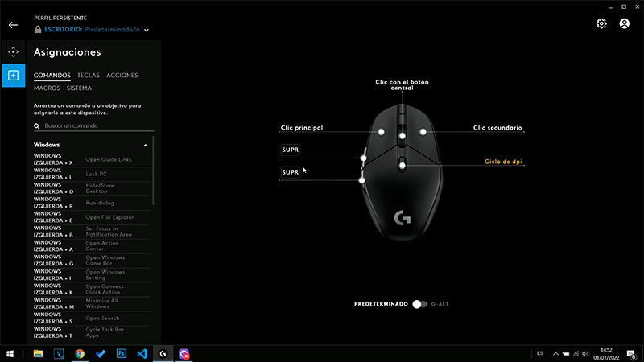This screenshot has width=644, height=362.
Task: Open settings gear icon
Action: 601,23
